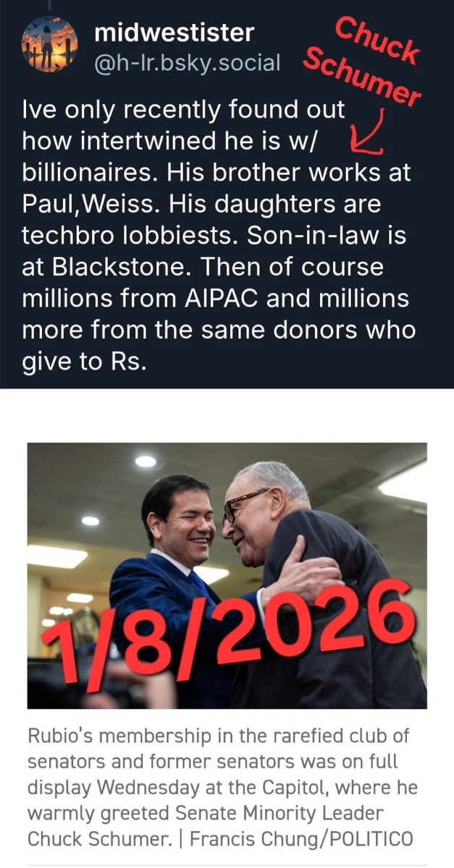Viewport: 454px width, 868px height.
Task: Open the Rubio and Schumer photo
Action: (227, 575)
